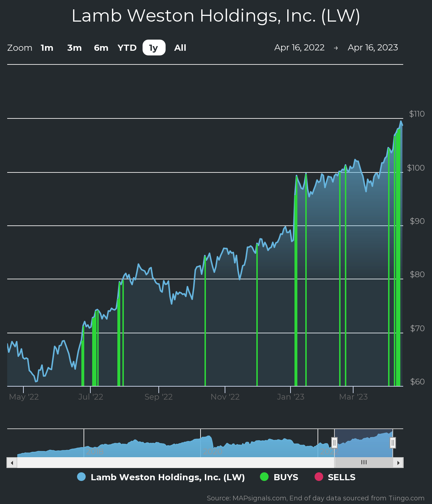Image resolution: width=432 pixels, height=504 pixels.
Task: Click the Jul '22 axis label
Action: pos(91,397)
